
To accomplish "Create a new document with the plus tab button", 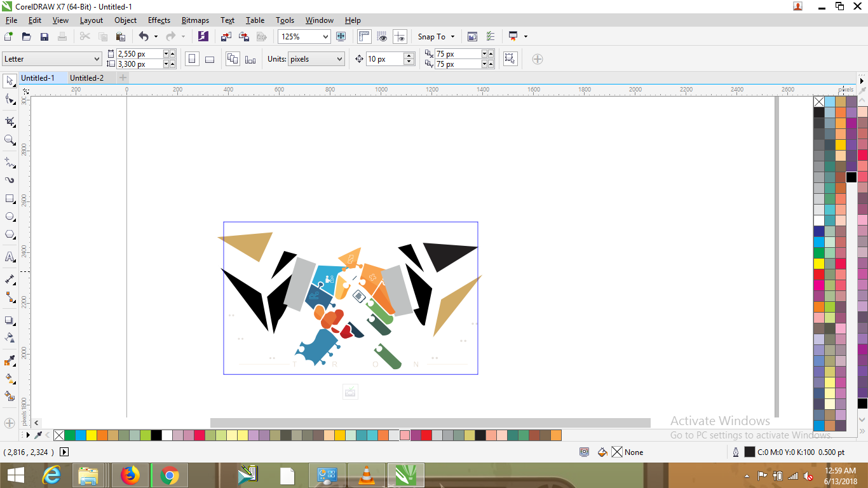I will tap(122, 78).
